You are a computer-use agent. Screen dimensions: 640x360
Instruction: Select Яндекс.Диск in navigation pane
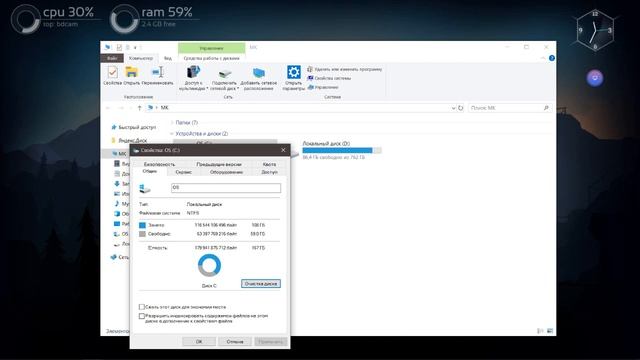[129, 140]
